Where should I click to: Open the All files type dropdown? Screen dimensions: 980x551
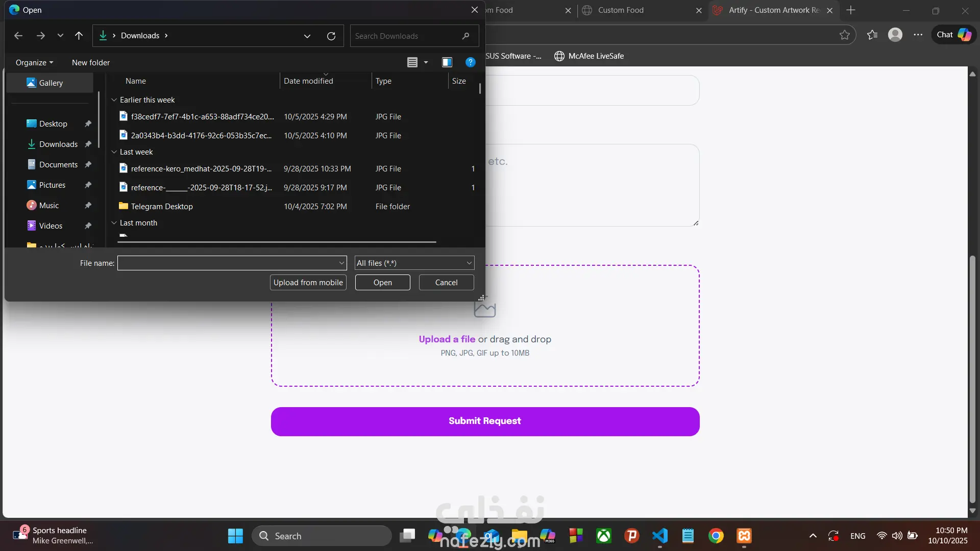[414, 263]
